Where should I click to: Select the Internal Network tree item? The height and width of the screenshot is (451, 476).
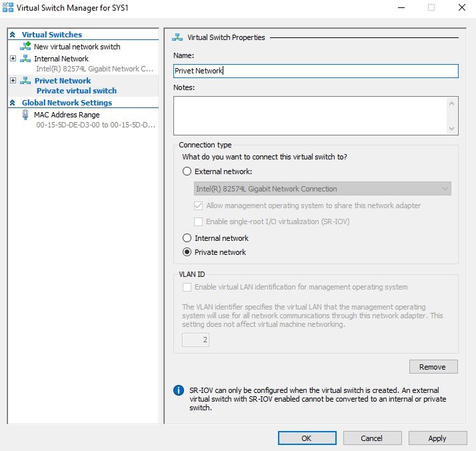61,59
